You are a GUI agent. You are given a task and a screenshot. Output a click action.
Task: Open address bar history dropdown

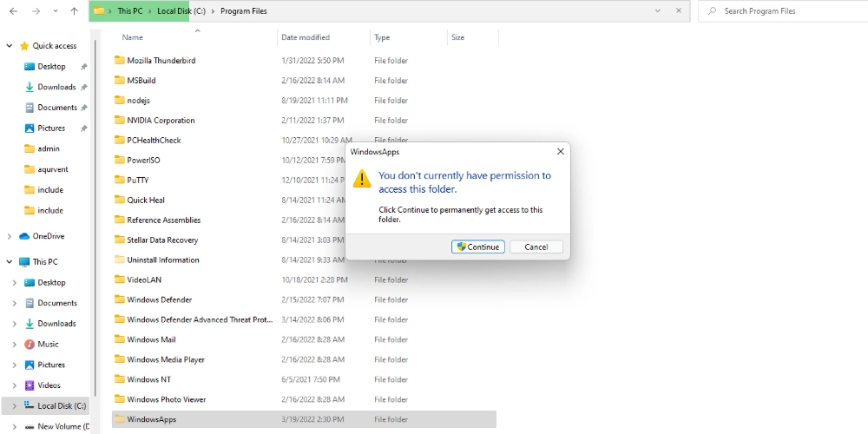coord(658,10)
